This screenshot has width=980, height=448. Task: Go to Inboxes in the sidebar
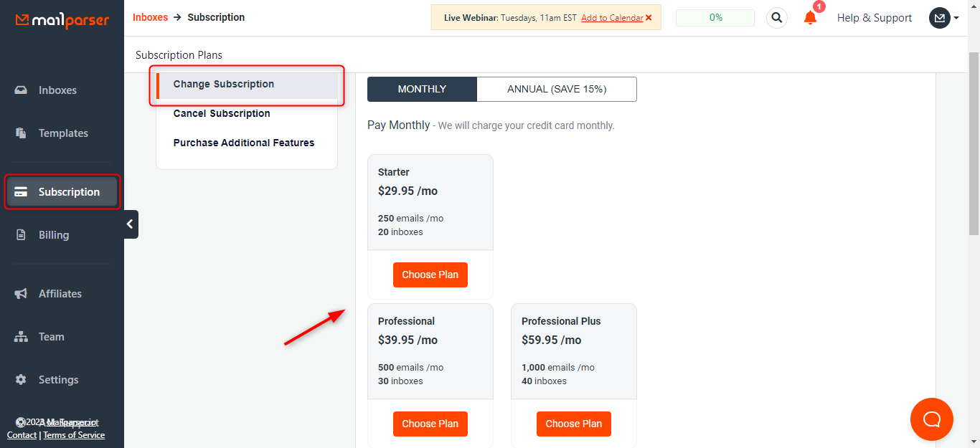(x=57, y=90)
